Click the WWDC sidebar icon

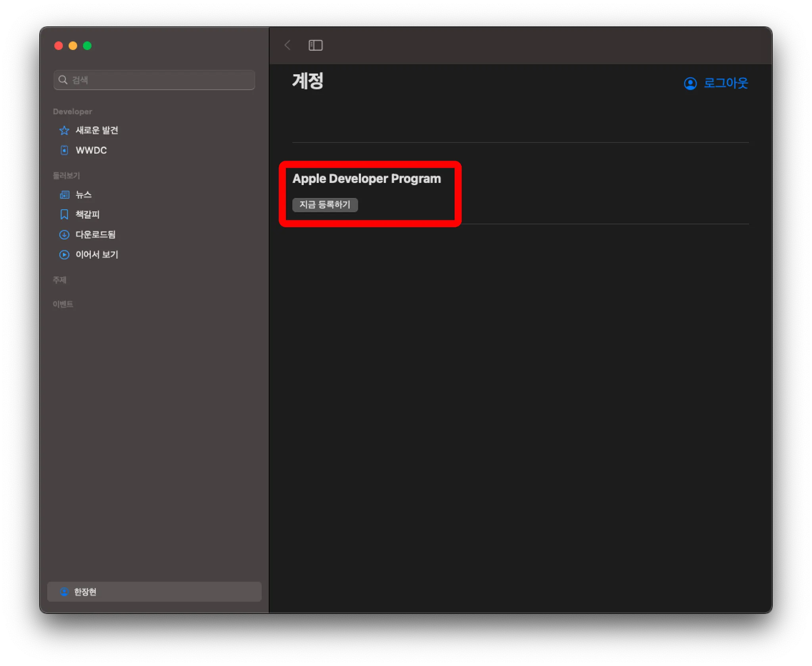[64, 150]
